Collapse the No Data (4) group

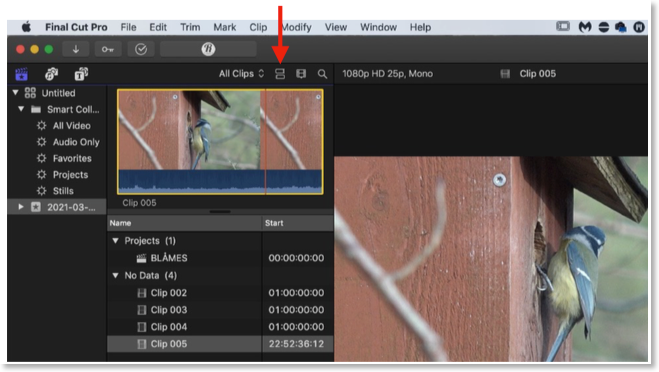tap(116, 276)
